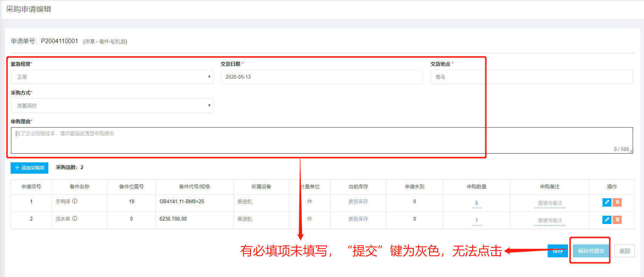Click the 备件位置号 column header
This screenshot has height=277, width=644.
132,187
